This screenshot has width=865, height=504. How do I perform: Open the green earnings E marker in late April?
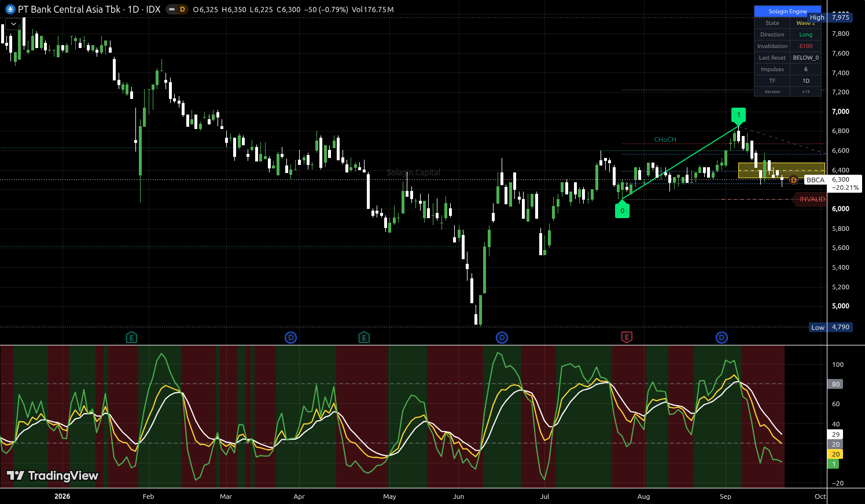[364, 337]
